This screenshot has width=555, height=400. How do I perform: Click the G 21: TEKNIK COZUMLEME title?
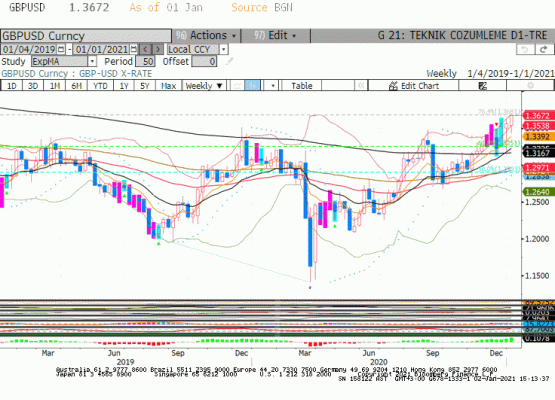[x=462, y=36]
